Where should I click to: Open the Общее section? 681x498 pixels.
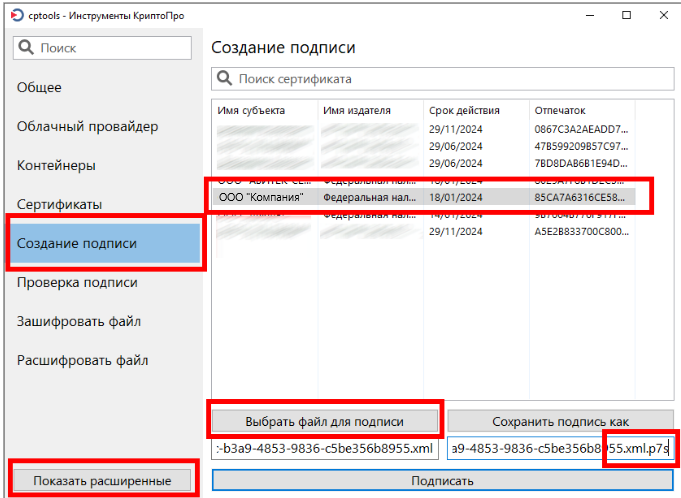(39, 88)
